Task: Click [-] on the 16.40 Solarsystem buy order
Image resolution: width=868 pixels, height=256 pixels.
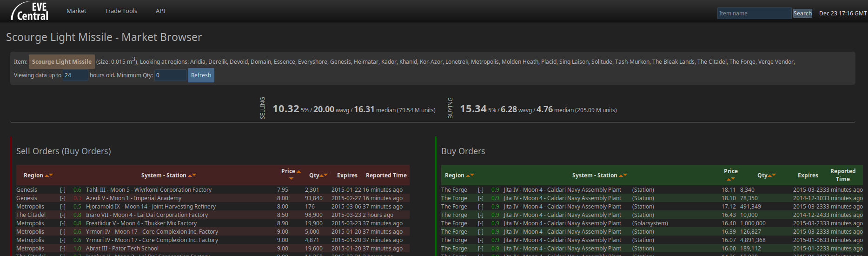Action: (x=481, y=223)
